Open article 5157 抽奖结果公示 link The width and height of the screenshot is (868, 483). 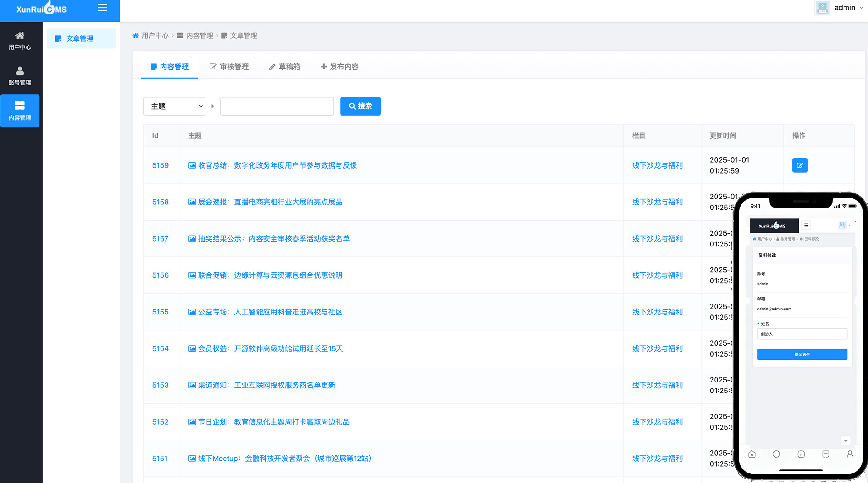(273, 239)
